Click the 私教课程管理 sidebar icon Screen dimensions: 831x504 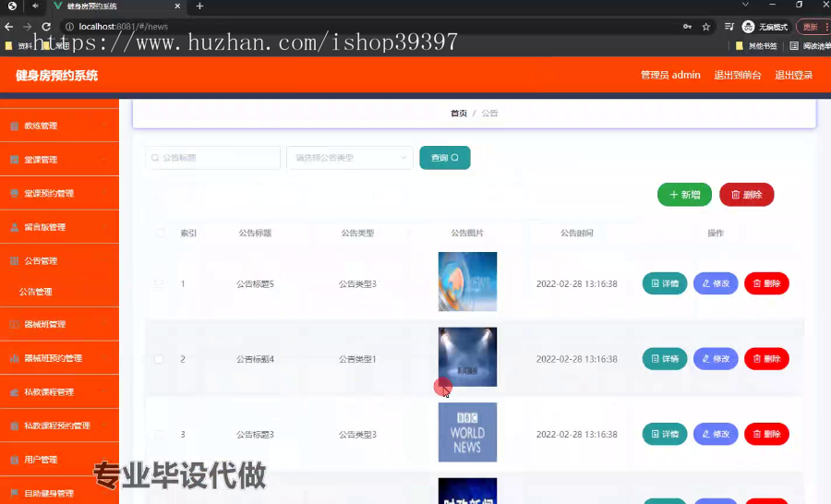[14, 392]
